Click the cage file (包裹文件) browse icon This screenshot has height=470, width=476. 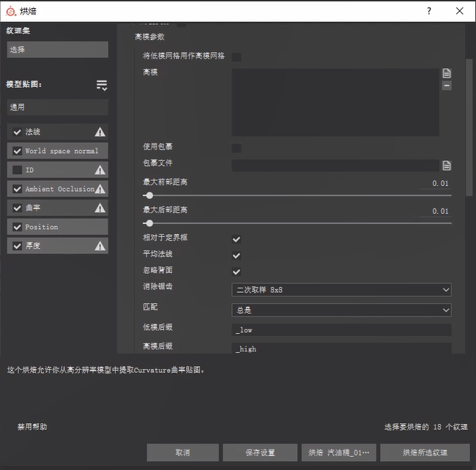pos(446,165)
